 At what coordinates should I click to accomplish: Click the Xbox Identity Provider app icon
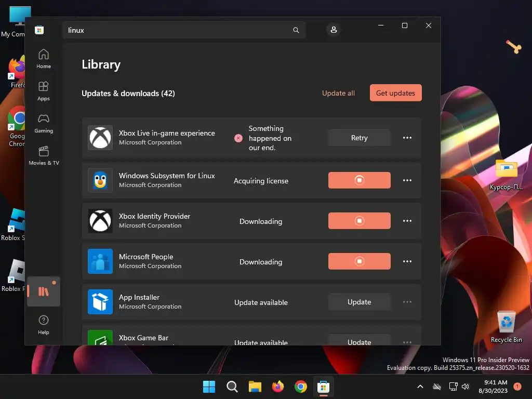click(x=100, y=221)
